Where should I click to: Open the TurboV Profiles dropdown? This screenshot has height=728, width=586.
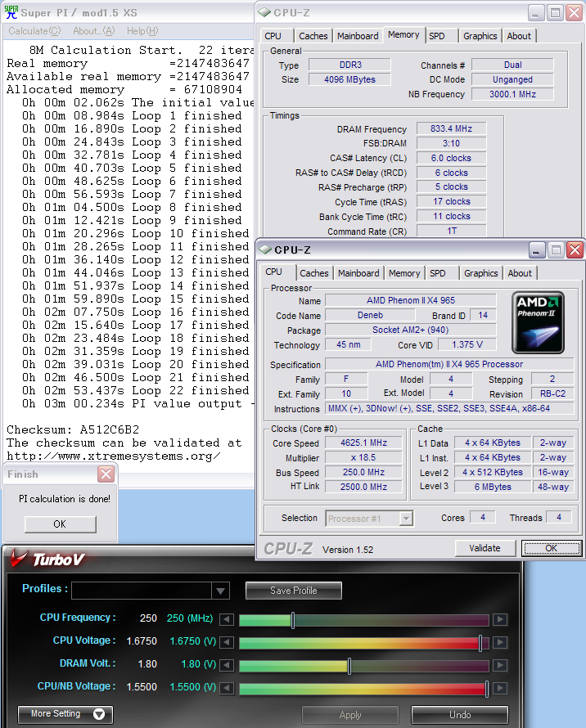coord(220,591)
